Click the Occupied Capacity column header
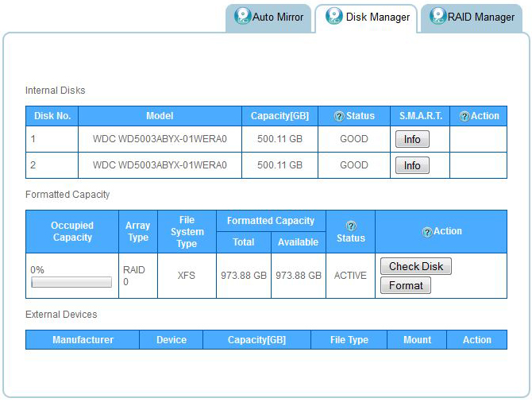Screen dimensions: 532x402 coord(72,231)
